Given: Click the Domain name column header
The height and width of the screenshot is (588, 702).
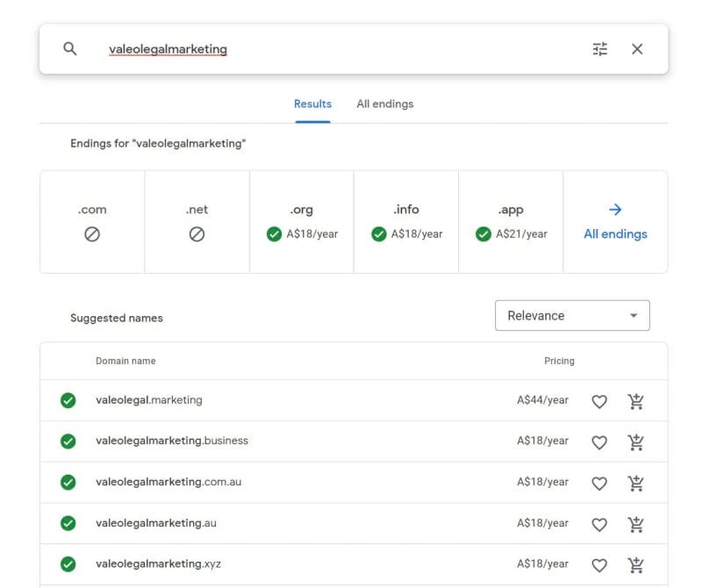Looking at the screenshot, I should point(125,361).
